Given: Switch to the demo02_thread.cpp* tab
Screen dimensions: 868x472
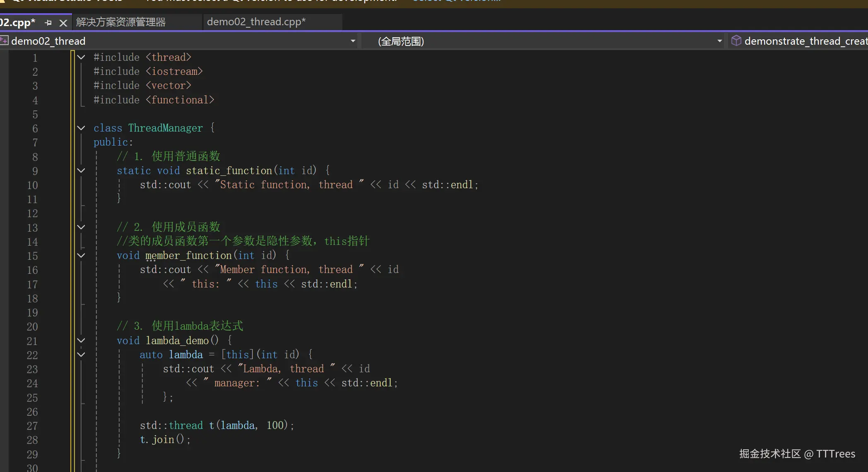Looking at the screenshot, I should tap(256, 22).
